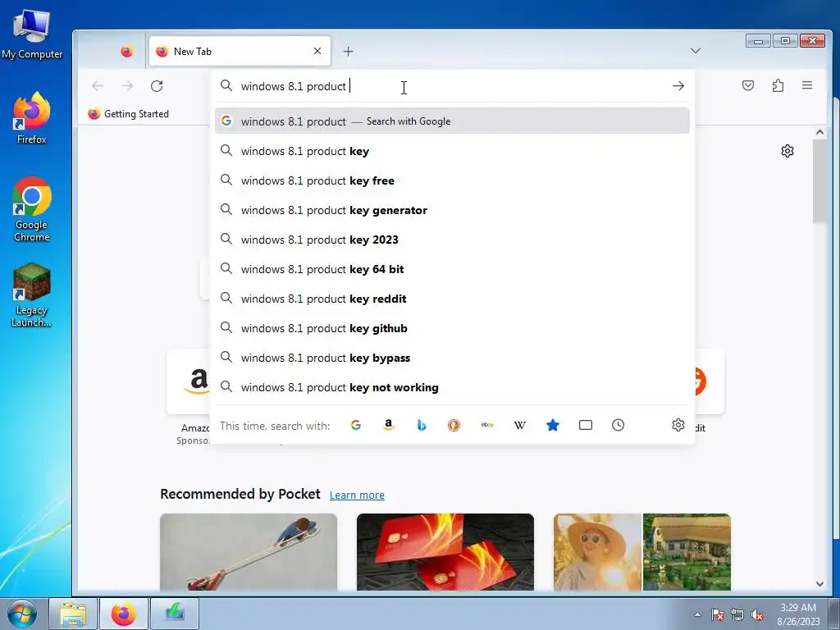
Task: Close the New Tab tab
Action: tap(317, 51)
